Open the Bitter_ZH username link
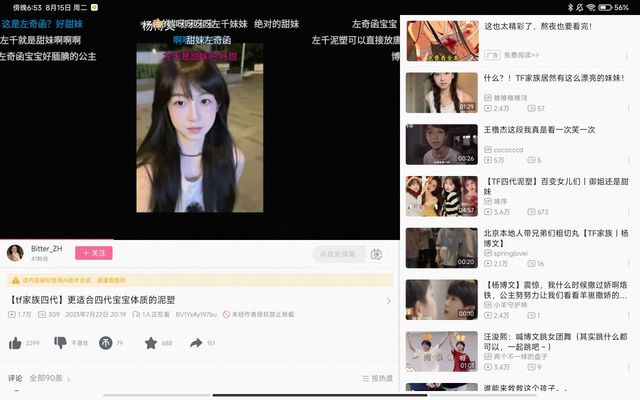The width and height of the screenshot is (640, 400). click(x=47, y=249)
